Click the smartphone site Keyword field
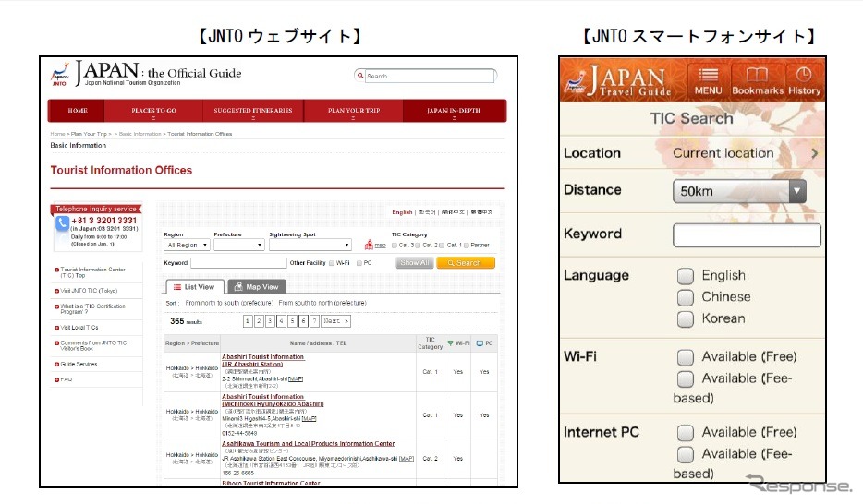This screenshot has width=863, height=504. pos(747,235)
